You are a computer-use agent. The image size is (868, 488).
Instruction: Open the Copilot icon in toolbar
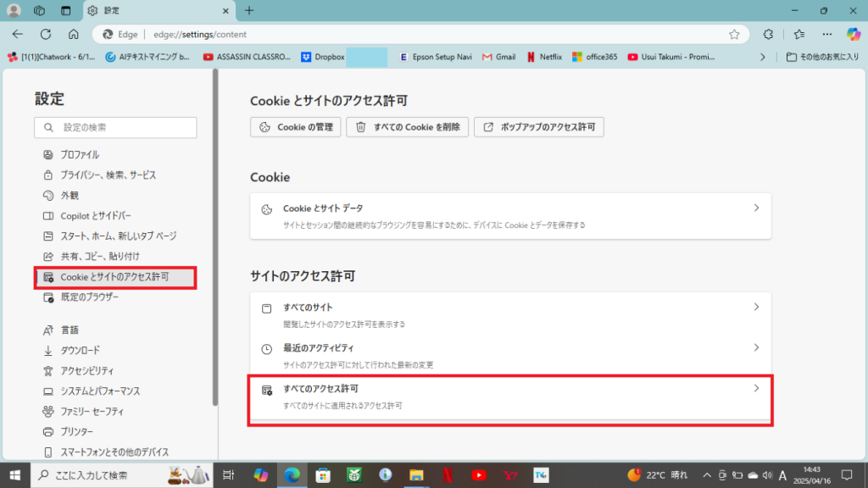point(854,34)
